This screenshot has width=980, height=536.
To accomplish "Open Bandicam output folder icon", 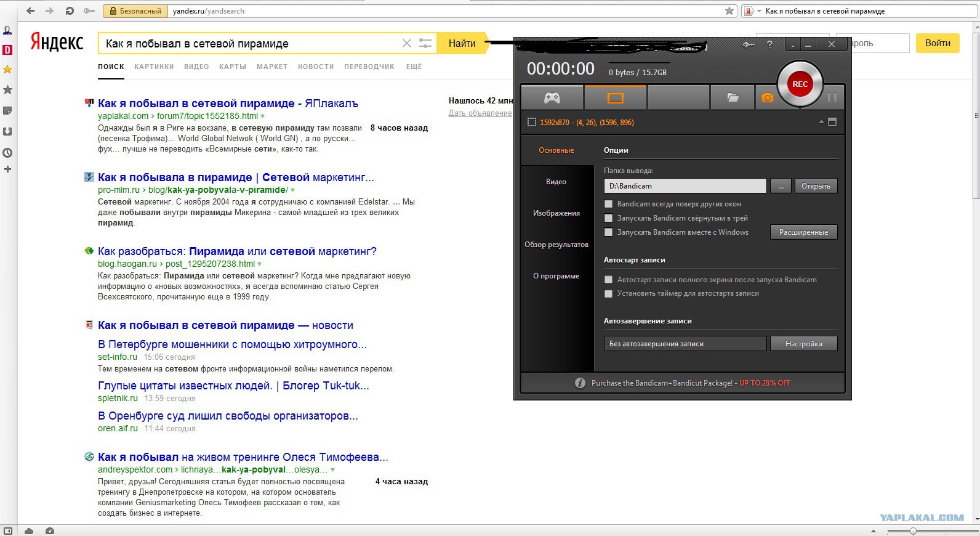I will [x=733, y=97].
